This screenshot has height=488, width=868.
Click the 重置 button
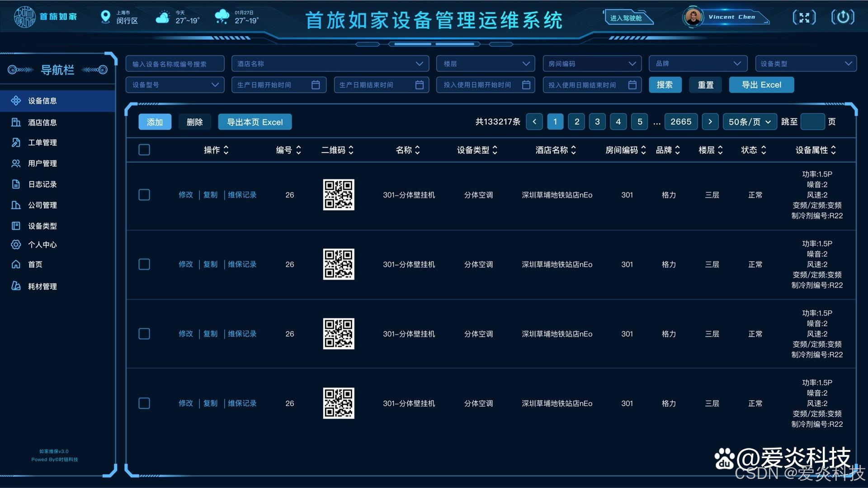pos(706,84)
